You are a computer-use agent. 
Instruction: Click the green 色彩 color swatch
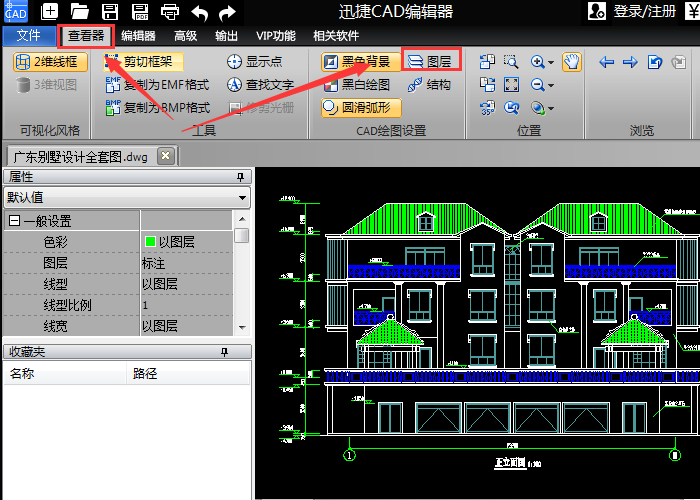coord(150,242)
